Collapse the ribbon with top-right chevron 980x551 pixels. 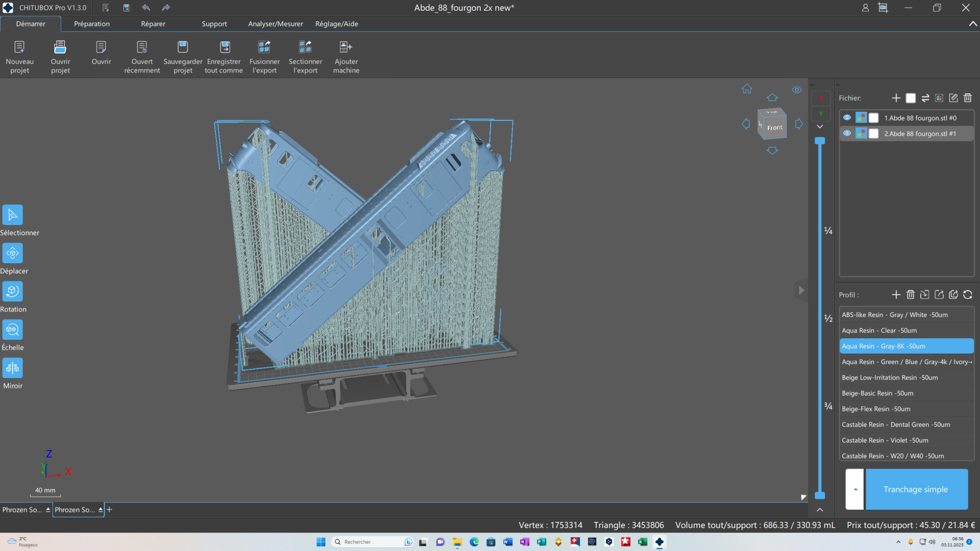coord(973,24)
